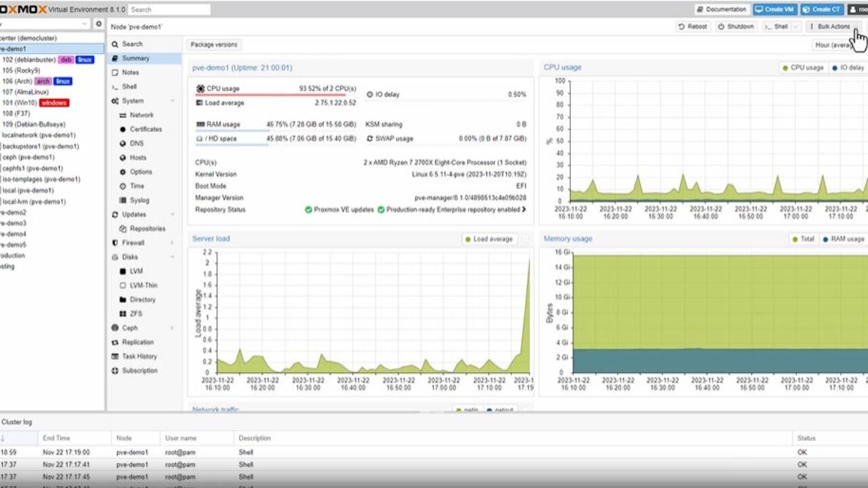This screenshot has height=488, width=868.
Task: Open DNS via the globe icon
Action: click(x=123, y=144)
